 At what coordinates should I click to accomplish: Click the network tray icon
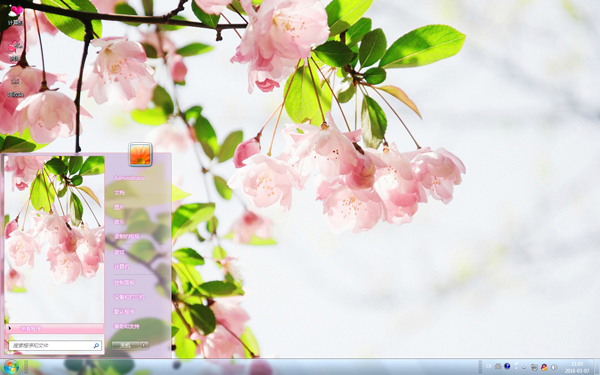click(x=534, y=367)
